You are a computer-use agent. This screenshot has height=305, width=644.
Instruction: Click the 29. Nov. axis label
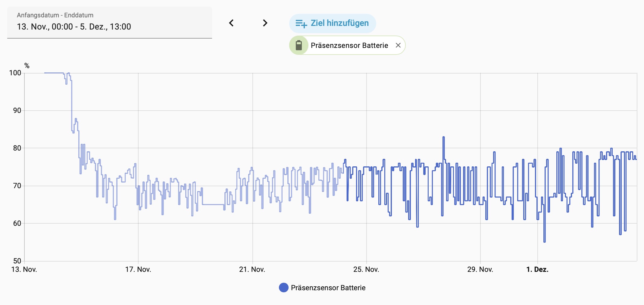480,269
